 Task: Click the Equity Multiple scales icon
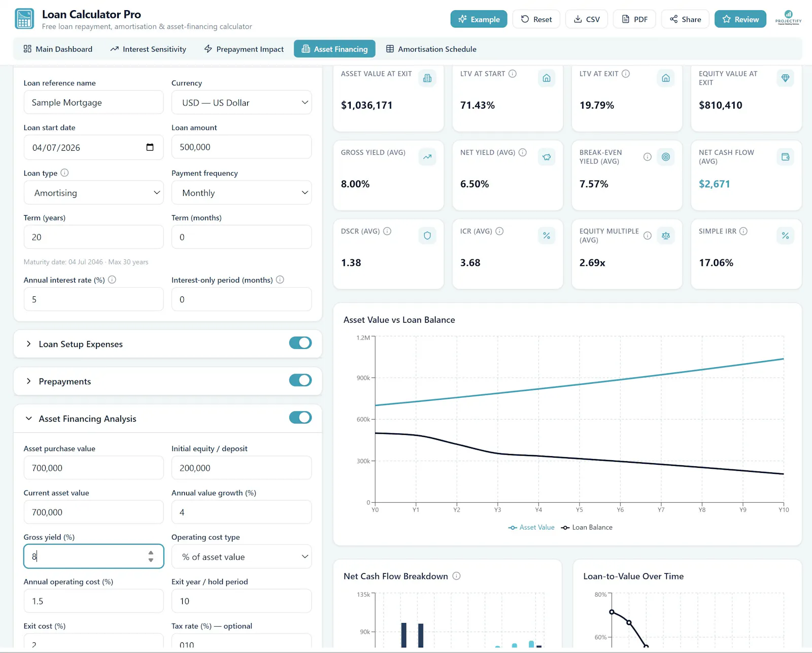click(x=666, y=235)
